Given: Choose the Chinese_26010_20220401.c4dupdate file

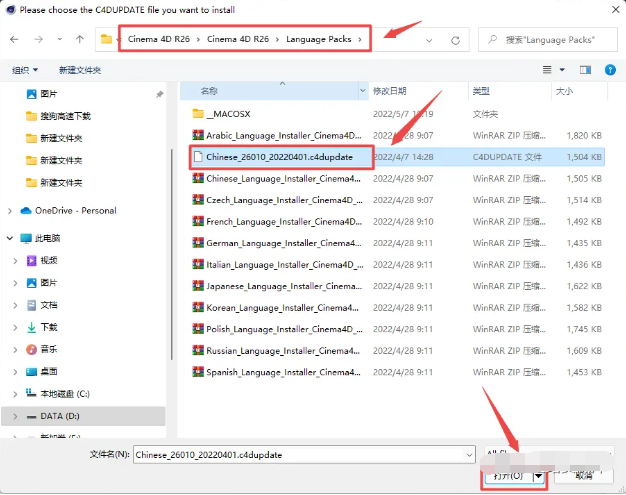Looking at the screenshot, I should (281, 157).
